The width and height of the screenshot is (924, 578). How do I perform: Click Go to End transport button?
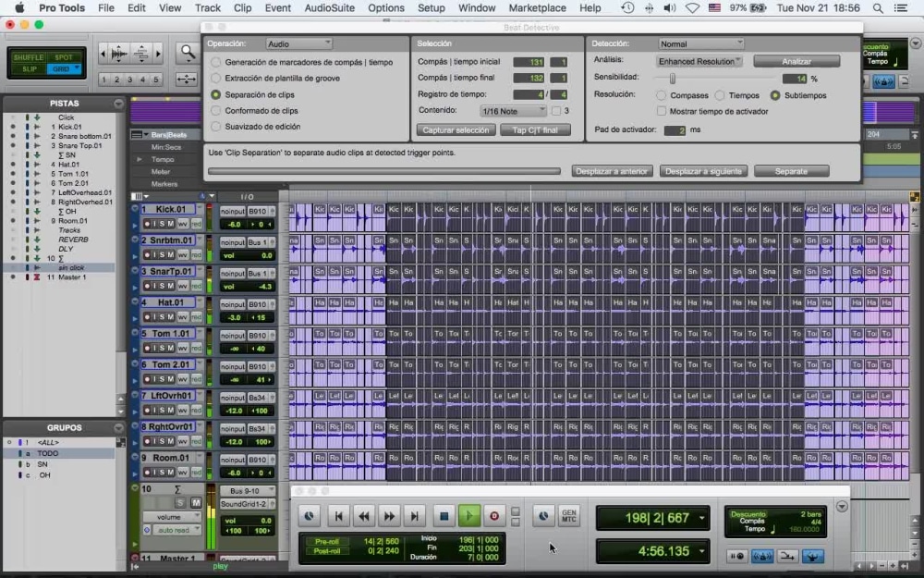[x=414, y=516]
